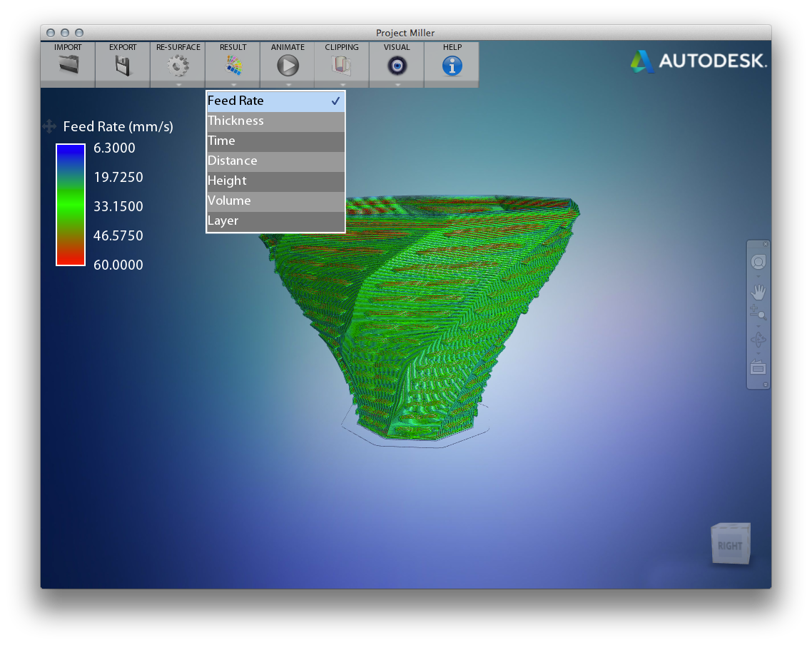
Task: Uncheck the checked Feed Rate menu item
Action: click(x=275, y=101)
